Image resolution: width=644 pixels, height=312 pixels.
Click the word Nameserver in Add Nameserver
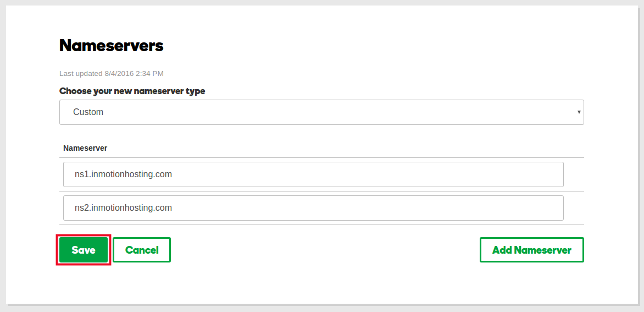pyautogui.click(x=543, y=250)
